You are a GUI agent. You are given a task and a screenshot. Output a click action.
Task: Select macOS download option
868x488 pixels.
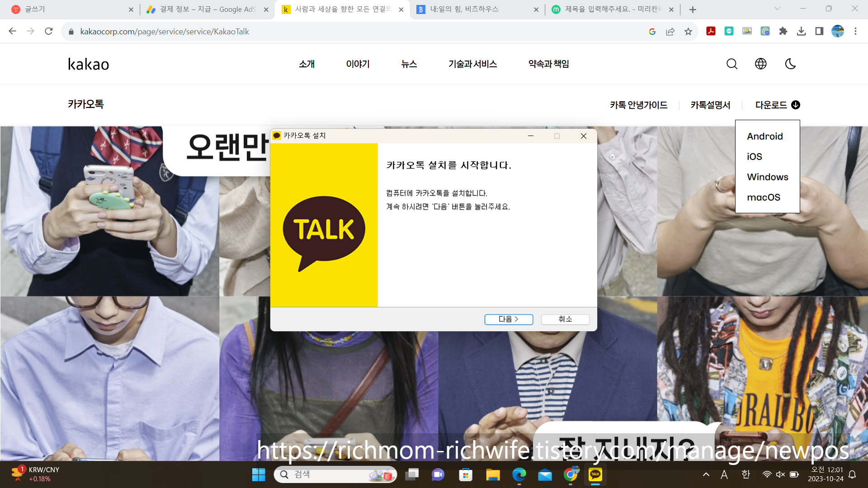coord(763,197)
